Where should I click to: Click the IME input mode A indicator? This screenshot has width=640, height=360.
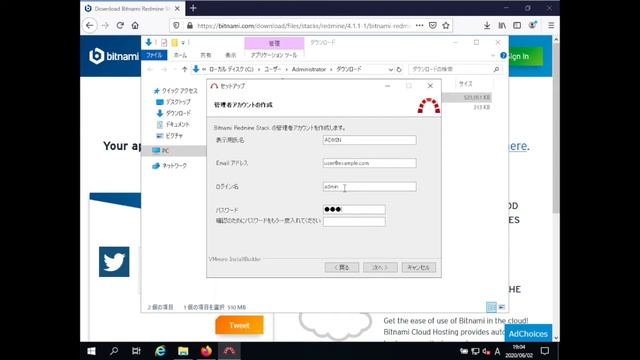click(497, 351)
